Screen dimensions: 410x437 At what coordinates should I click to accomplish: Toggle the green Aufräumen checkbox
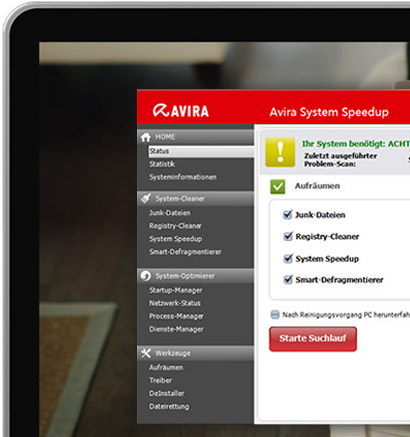[278, 186]
